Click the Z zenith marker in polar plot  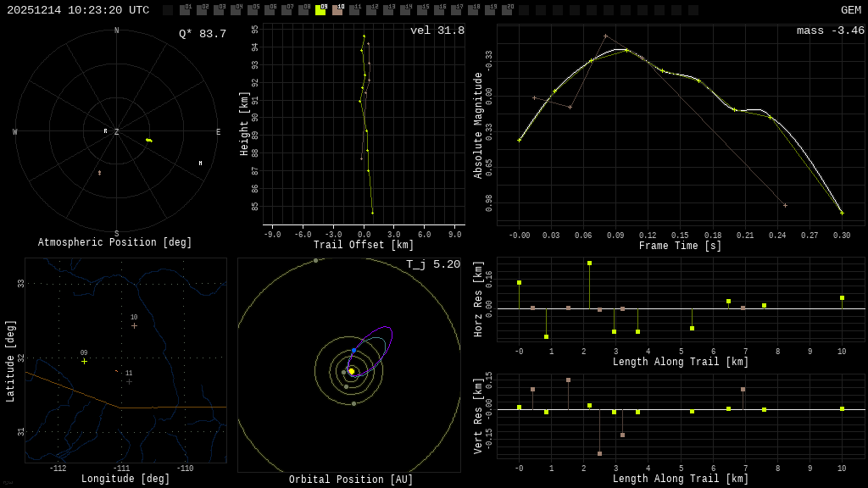point(116,132)
